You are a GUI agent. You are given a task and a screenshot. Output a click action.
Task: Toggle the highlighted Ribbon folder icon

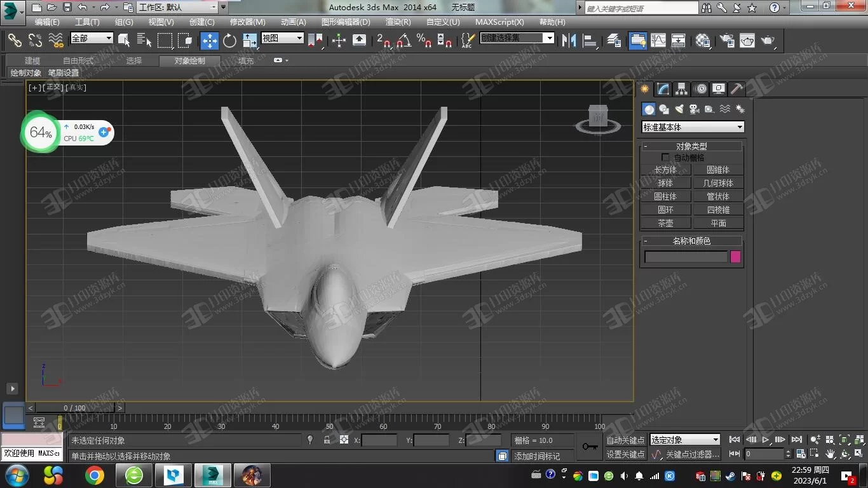tap(637, 40)
